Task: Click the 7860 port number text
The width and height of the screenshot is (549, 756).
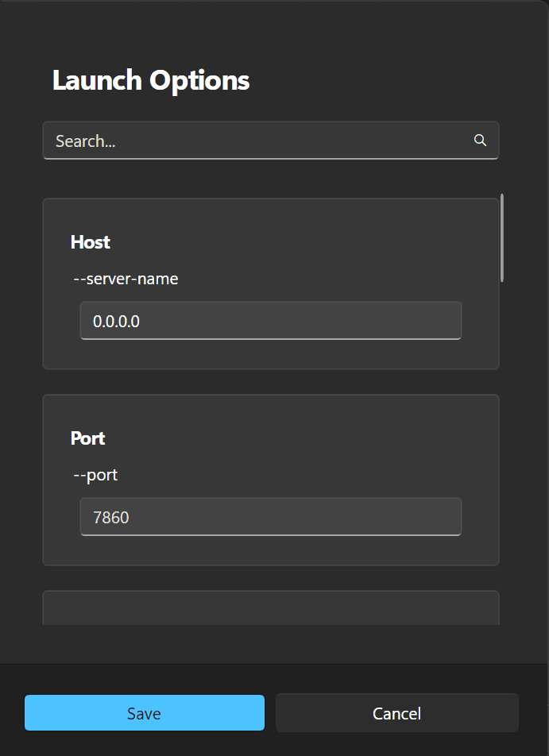Action: [x=111, y=517]
